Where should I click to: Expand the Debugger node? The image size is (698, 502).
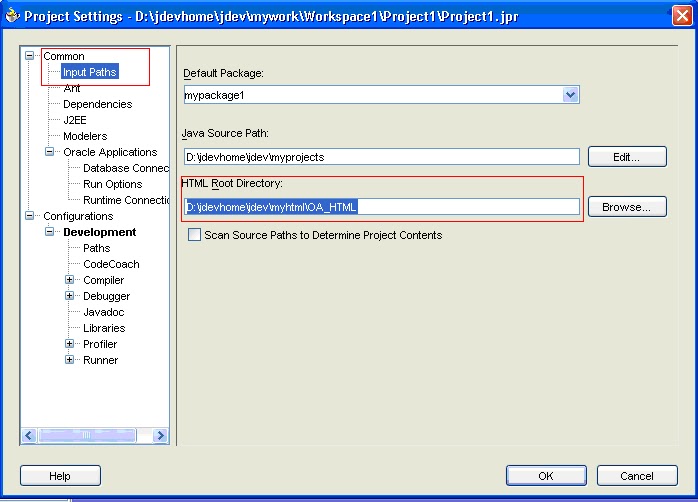(69, 296)
